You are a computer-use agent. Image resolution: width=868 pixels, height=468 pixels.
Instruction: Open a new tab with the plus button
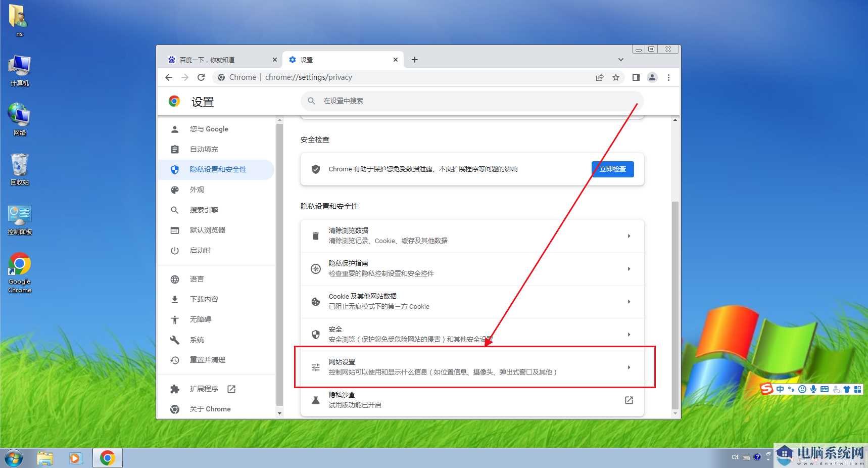coord(415,60)
